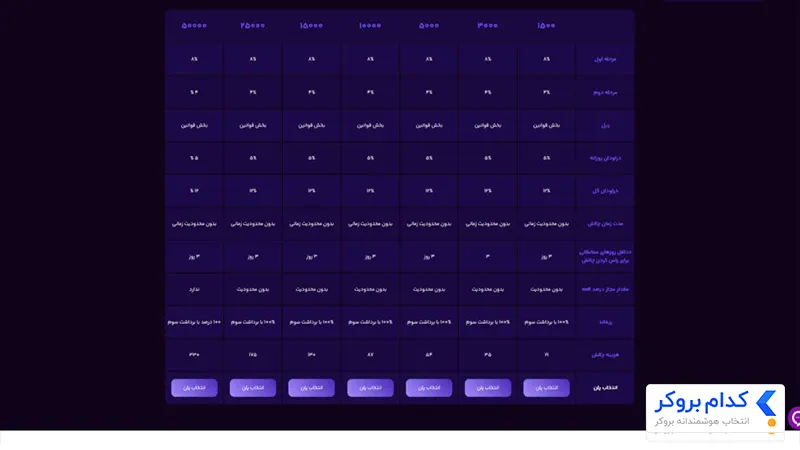Click the مرحله دوم row label
Image resolution: width=800 pixels, height=450 pixels.
[x=605, y=92]
